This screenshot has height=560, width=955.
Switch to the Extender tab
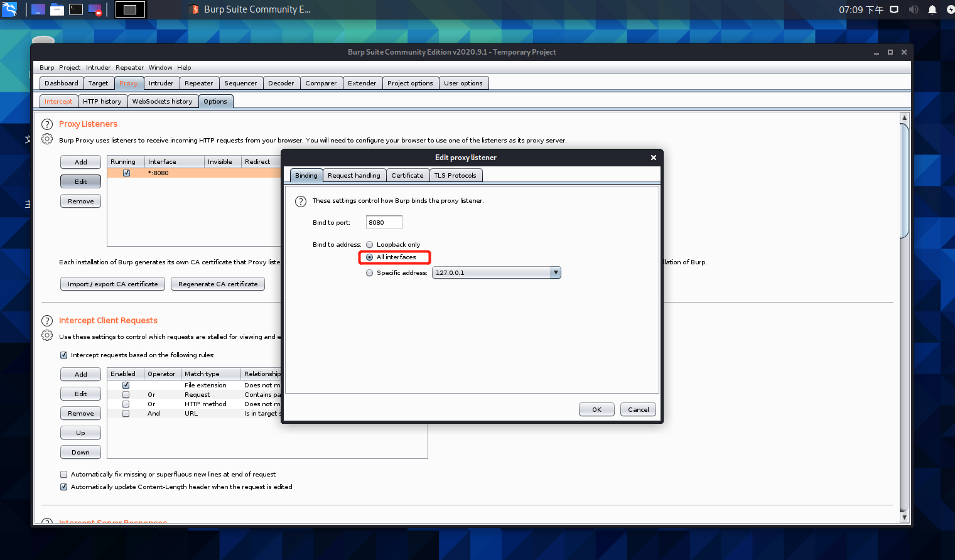click(x=362, y=83)
